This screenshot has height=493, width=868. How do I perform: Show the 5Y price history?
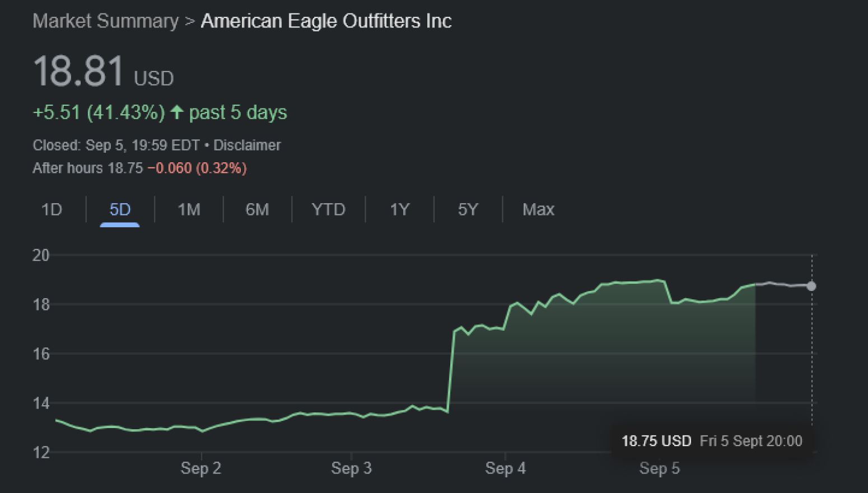[x=468, y=210]
